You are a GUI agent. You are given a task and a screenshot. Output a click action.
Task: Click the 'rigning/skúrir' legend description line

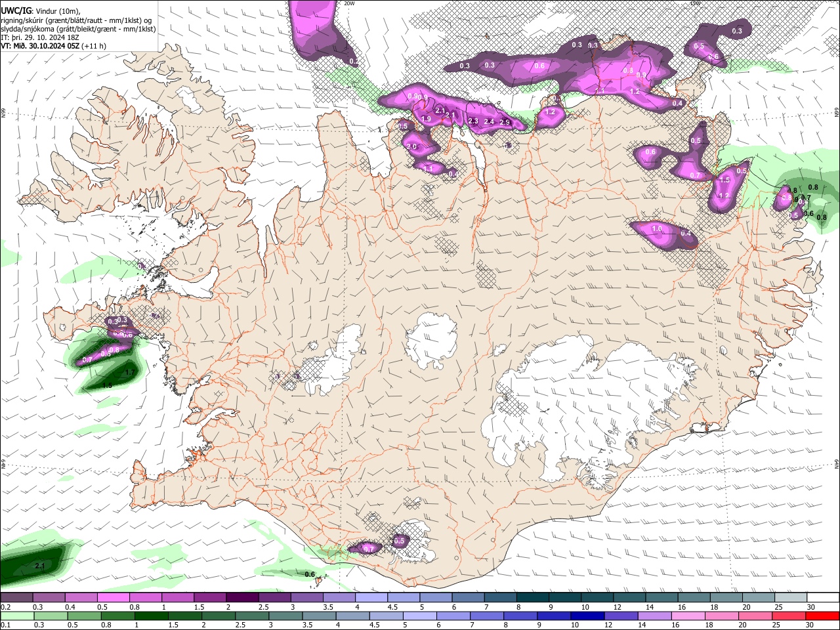76,20
